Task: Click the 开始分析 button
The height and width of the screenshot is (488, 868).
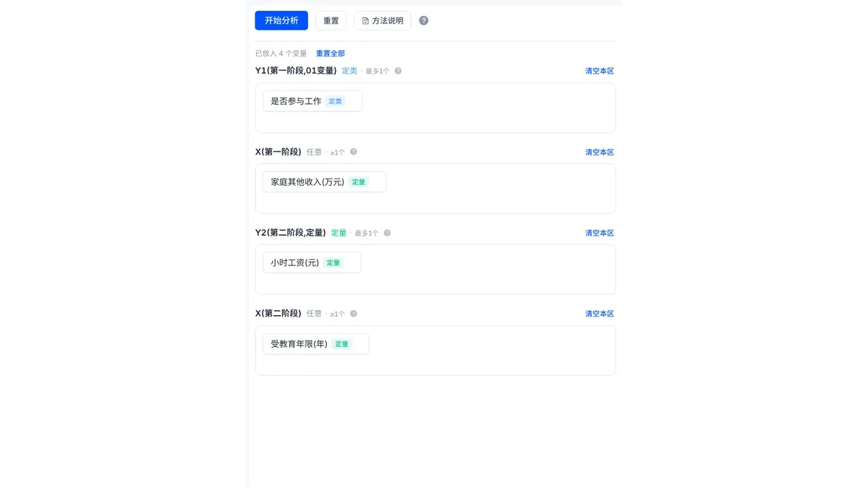Action: 281,20
